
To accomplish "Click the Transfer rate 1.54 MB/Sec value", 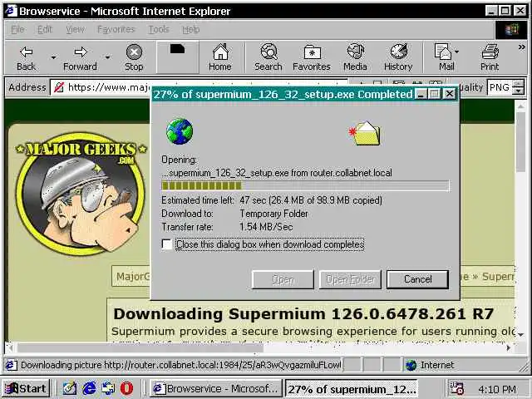I will tap(266, 227).
